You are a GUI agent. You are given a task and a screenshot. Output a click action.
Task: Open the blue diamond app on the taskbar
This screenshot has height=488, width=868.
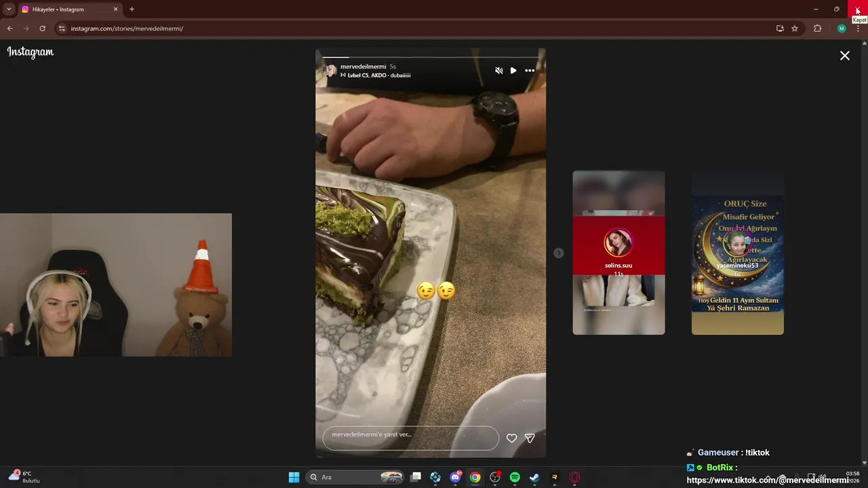click(435, 477)
